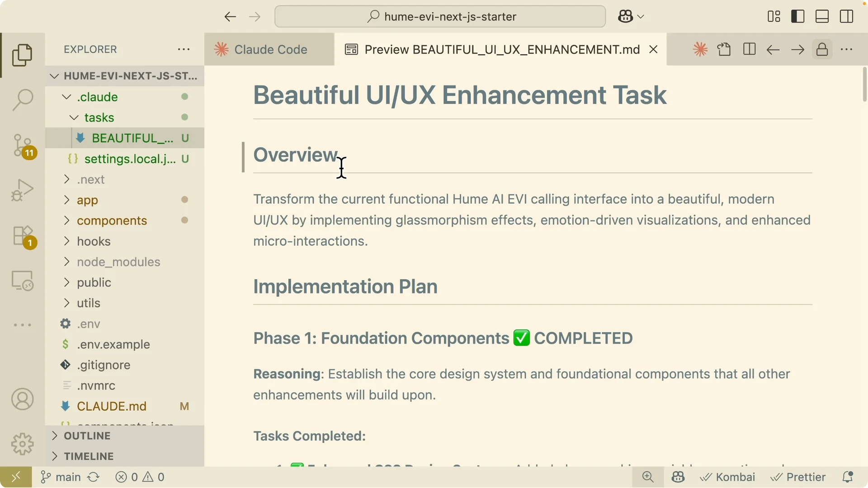
Task: Split the editor to the right
Action: click(749, 49)
